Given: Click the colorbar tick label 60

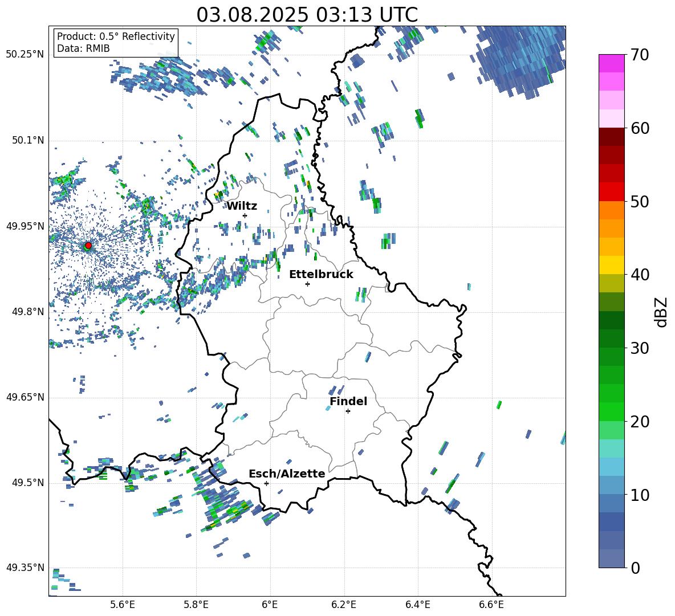Looking at the screenshot, I should pos(640,128).
